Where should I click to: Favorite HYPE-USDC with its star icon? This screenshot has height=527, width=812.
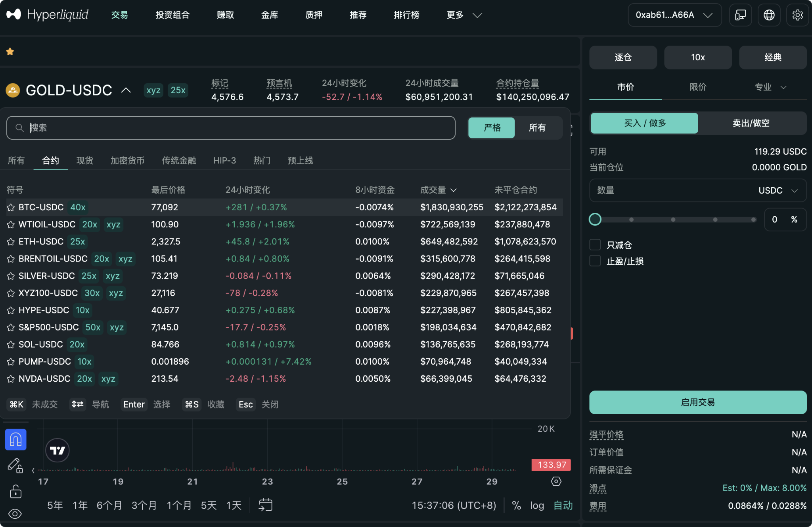click(11, 310)
